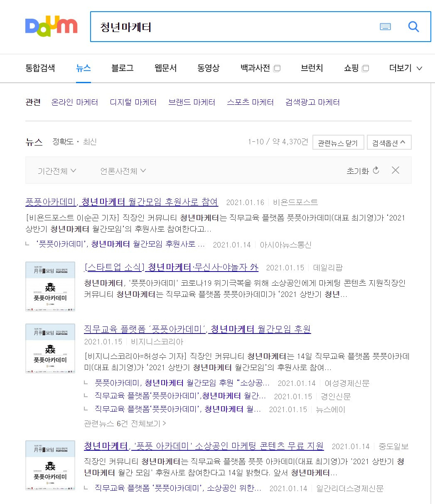Image resolution: width=435 pixels, height=504 pixels.
Task: Expand the 더보기 menu
Action: 406,68
